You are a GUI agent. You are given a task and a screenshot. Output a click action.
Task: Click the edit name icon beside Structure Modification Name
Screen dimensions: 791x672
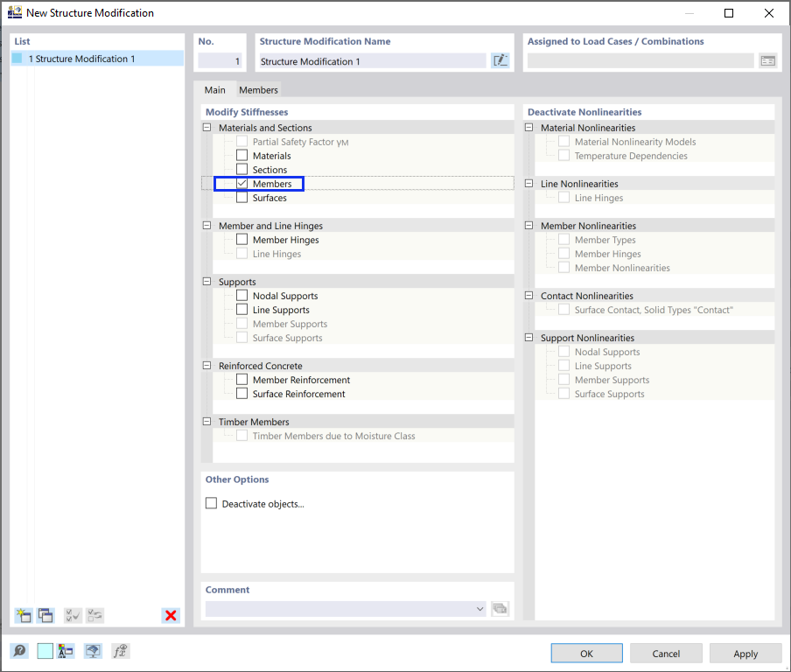pos(500,61)
